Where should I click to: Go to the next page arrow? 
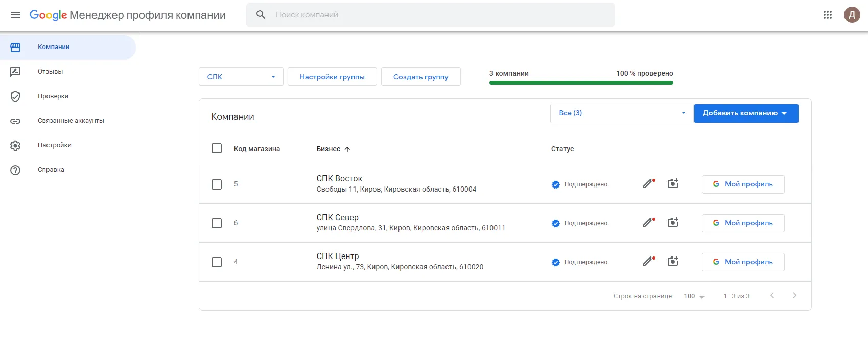[x=794, y=295]
